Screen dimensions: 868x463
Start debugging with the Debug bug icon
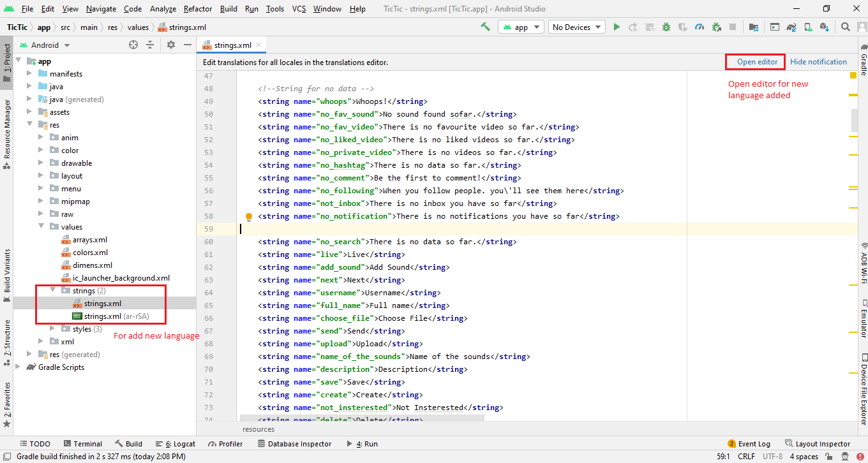pyautogui.click(x=666, y=27)
